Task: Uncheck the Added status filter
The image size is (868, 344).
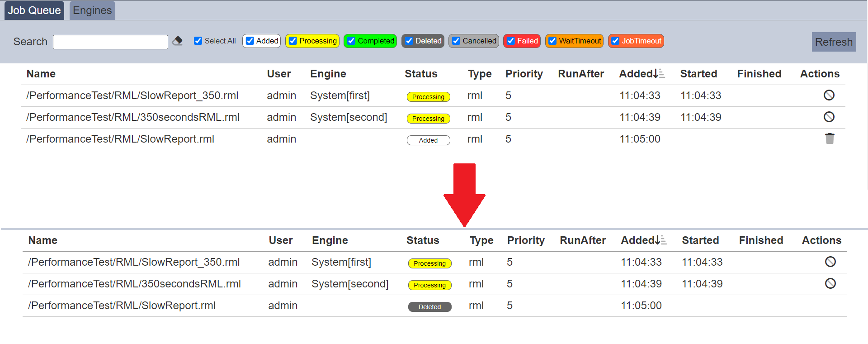Action: click(250, 41)
